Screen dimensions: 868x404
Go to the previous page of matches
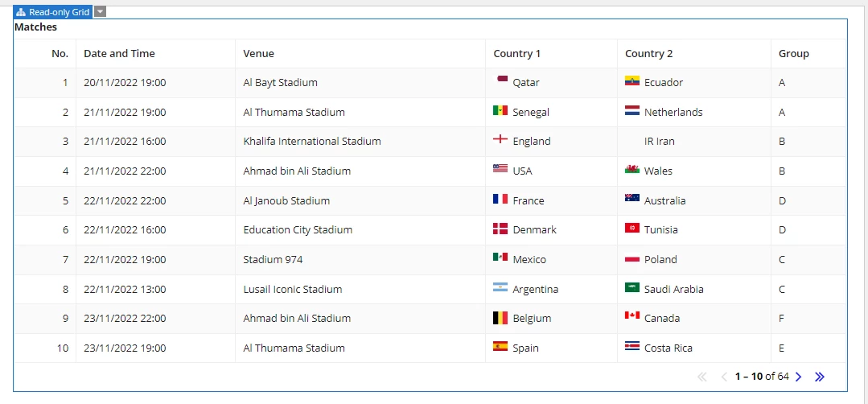(723, 377)
